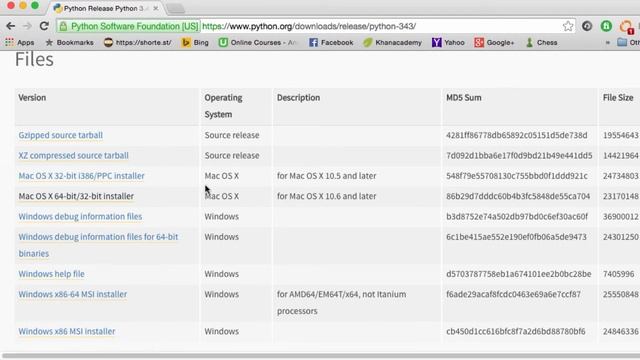Download Windows x86 MSI installer
This screenshot has width=640, height=360.
click(67, 331)
